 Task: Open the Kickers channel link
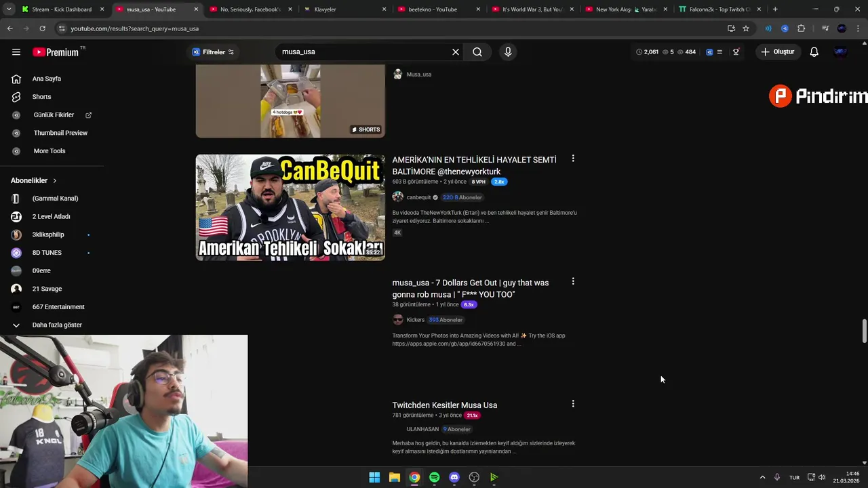tap(415, 320)
